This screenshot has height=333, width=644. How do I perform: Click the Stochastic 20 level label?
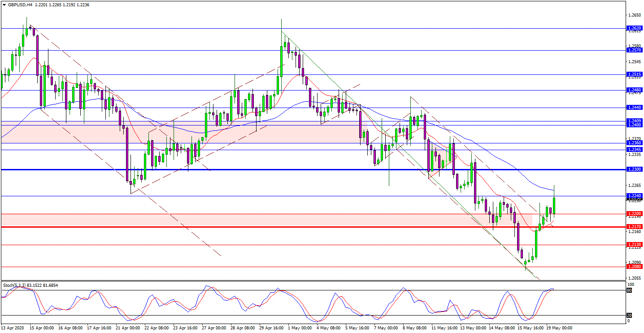pyautogui.click(x=629, y=315)
